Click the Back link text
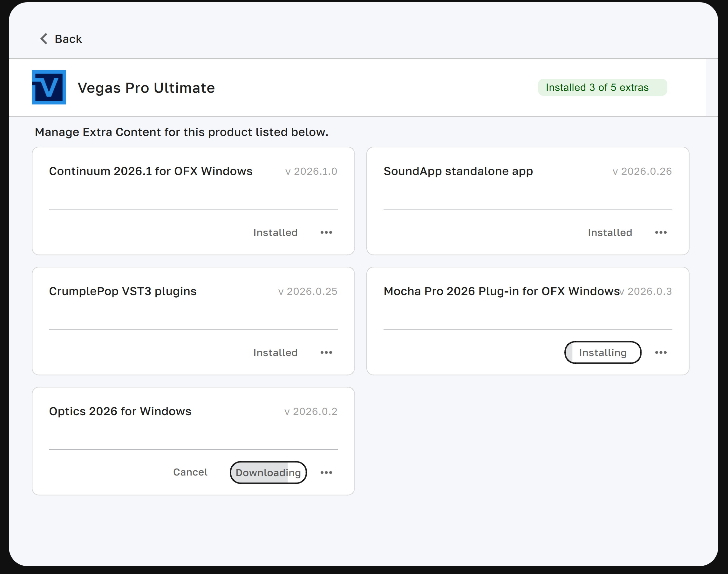728x574 pixels. coord(68,39)
